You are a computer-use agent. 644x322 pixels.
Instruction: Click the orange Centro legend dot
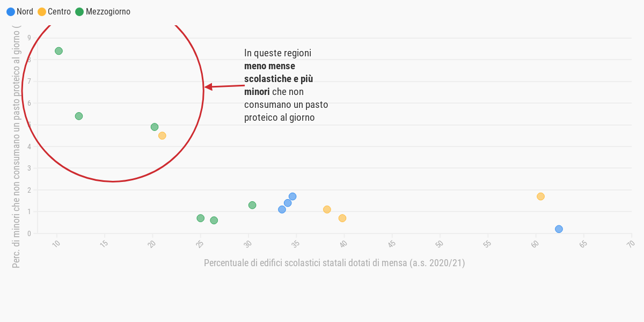tap(42, 12)
